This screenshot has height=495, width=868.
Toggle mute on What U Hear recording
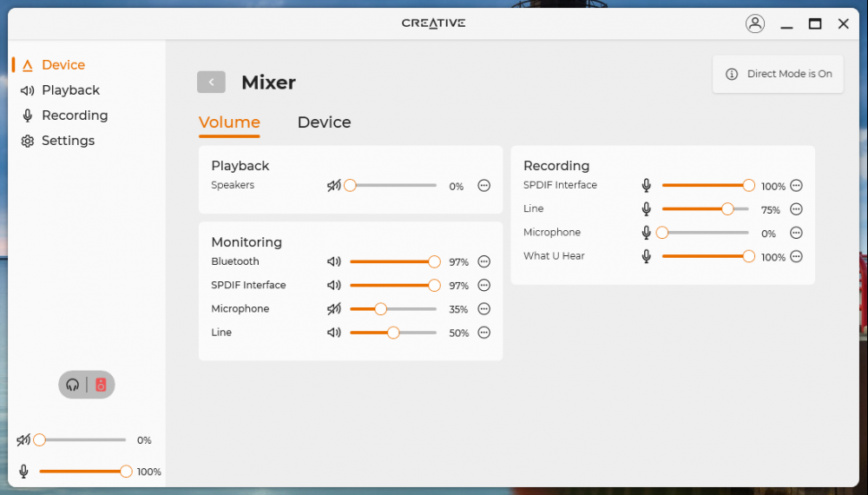(x=646, y=256)
